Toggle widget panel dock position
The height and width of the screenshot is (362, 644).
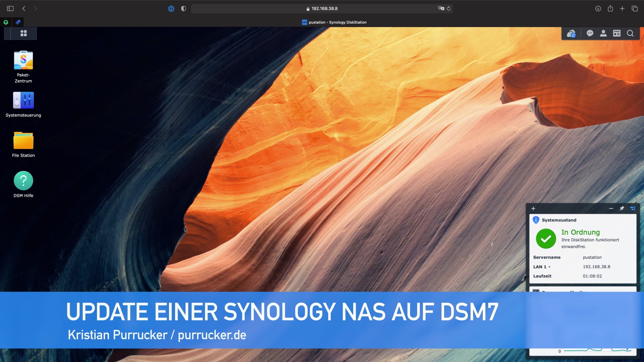[x=633, y=208]
